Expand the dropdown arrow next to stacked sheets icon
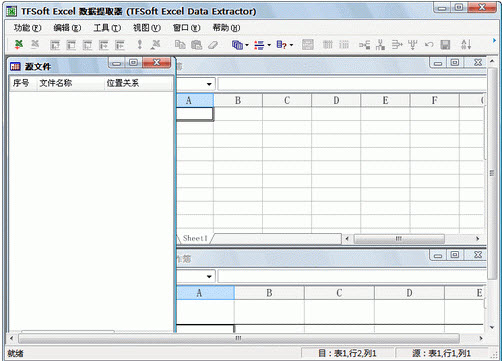 click(x=247, y=45)
